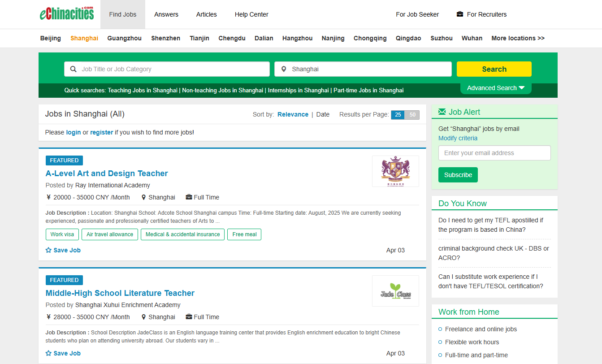The width and height of the screenshot is (602, 364).
Task: Set results per page to 50
Action: [412, 115]
